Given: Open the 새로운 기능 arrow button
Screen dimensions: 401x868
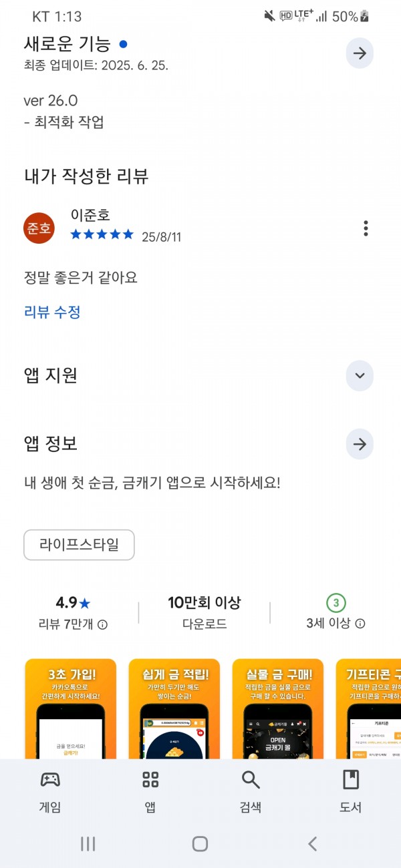Looking at the screenshot, I should (360, 53).
